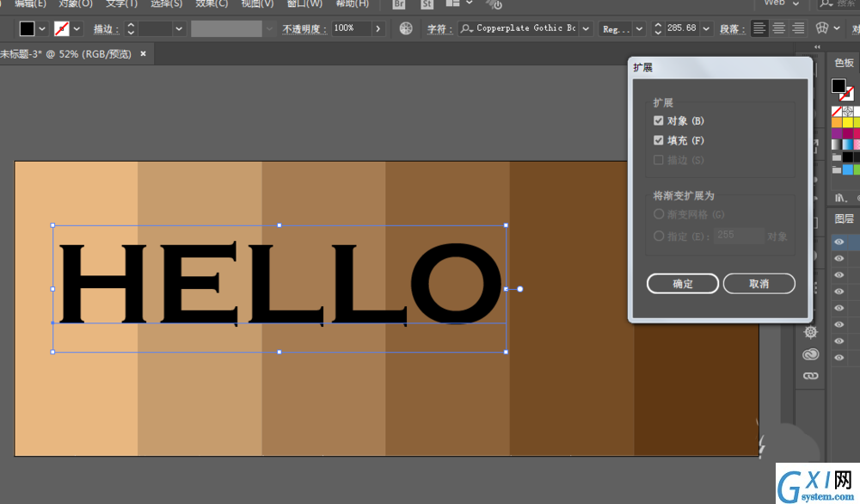Toggle the 填充 (F) checkbox
The image size is (860, 504).
(x=658, y=140)
